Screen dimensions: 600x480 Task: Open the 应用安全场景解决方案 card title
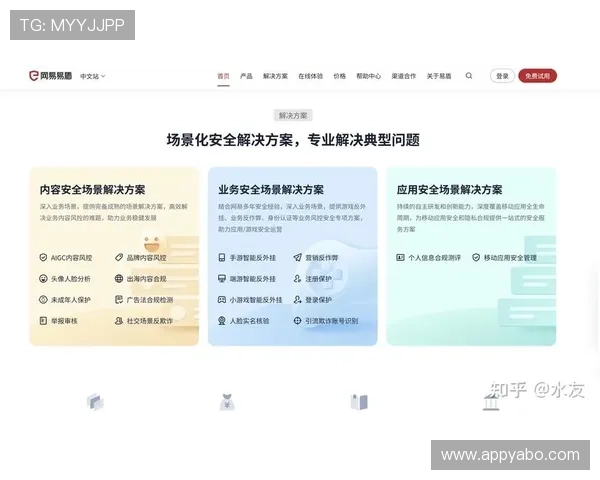(x=449, y=189)
